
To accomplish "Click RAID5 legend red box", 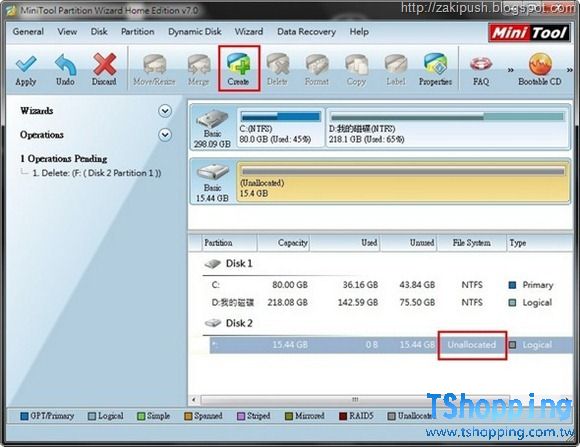I will click(x=343, y=416).
